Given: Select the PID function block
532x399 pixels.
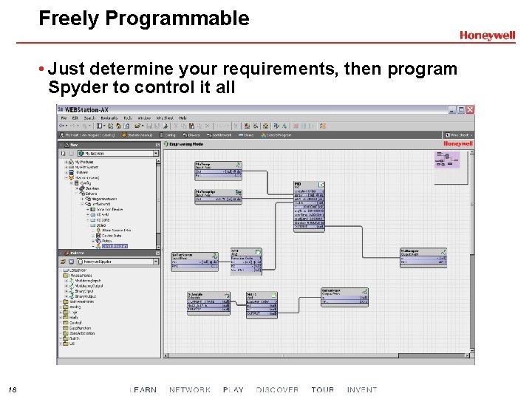Looking at the screenshot, I should (309, 207).
